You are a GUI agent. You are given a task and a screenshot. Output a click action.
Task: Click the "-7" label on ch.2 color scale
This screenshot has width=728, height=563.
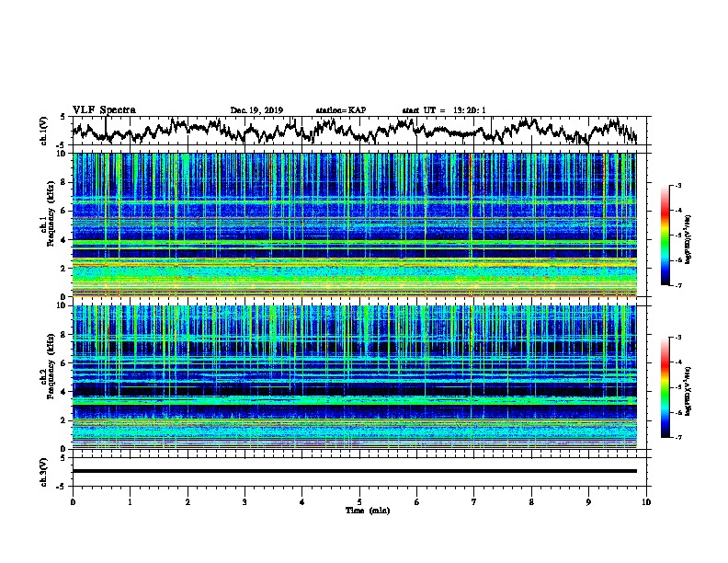[x=677, y=437]
